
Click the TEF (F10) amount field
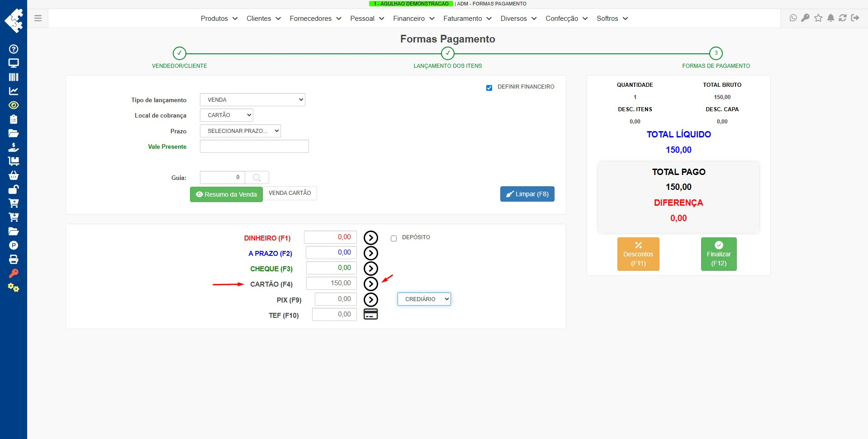point(334,315)
